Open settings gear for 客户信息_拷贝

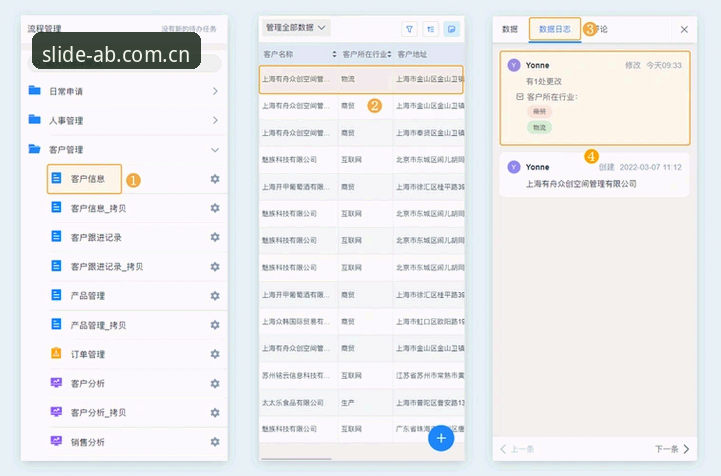coord(215,208)
